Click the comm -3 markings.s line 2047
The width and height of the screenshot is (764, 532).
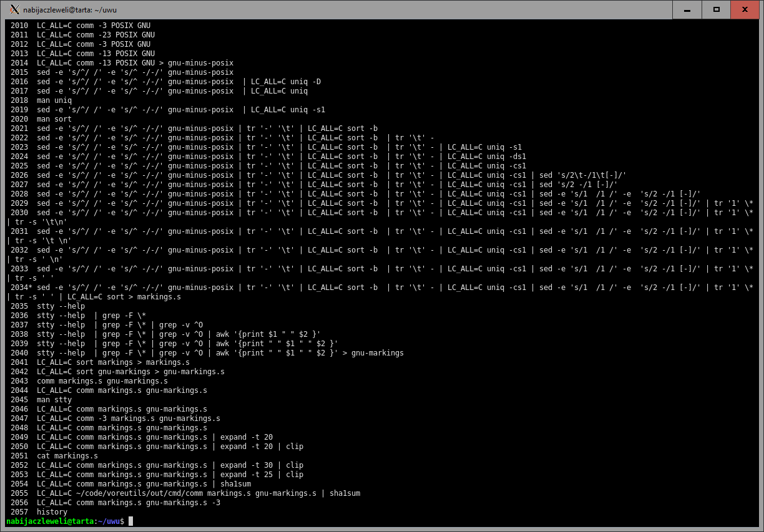(x=128, y=418)
